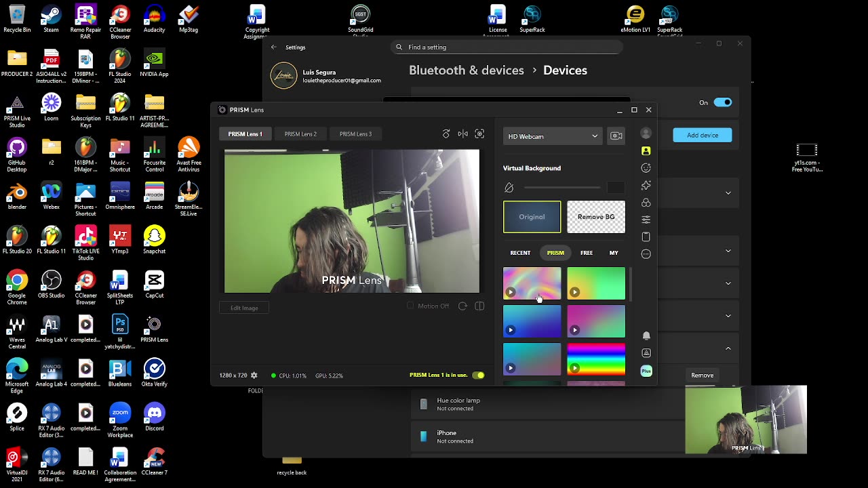The image size is (868, 488).
Task: Select the rainbow stripes background thumbnail
Action: click(596, 360)
